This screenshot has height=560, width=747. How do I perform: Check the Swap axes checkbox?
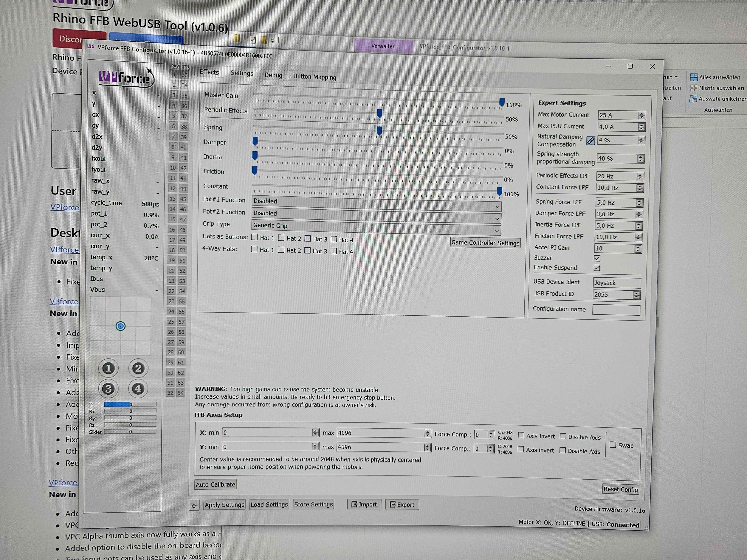613,445
